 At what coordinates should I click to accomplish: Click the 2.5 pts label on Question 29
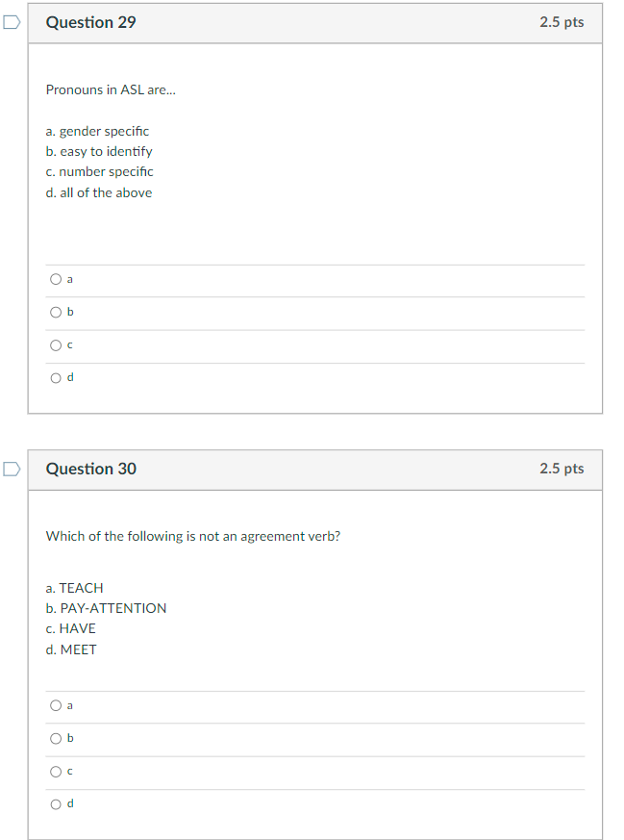pyautogui.click(x=562, y=22)
